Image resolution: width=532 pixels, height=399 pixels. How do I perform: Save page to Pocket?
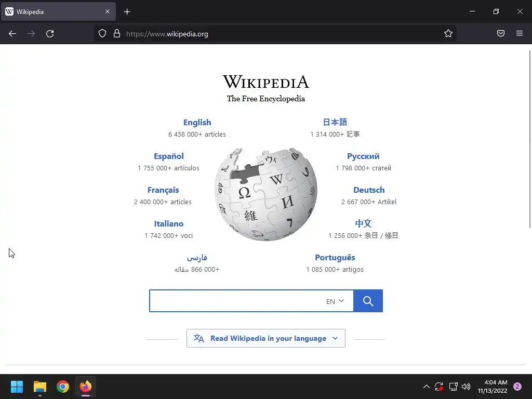pyautogui.click(x=501, y=33)
